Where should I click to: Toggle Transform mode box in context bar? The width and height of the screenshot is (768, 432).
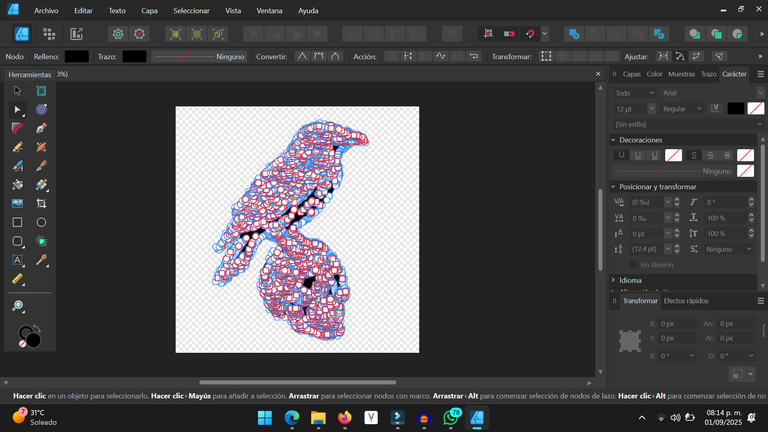(546, 56)
